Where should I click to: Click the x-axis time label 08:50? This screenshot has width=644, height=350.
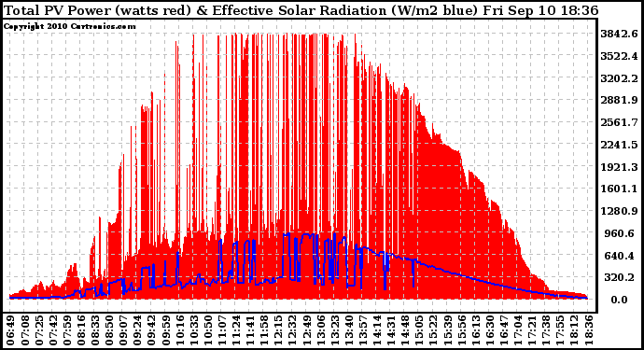point(109,330)
